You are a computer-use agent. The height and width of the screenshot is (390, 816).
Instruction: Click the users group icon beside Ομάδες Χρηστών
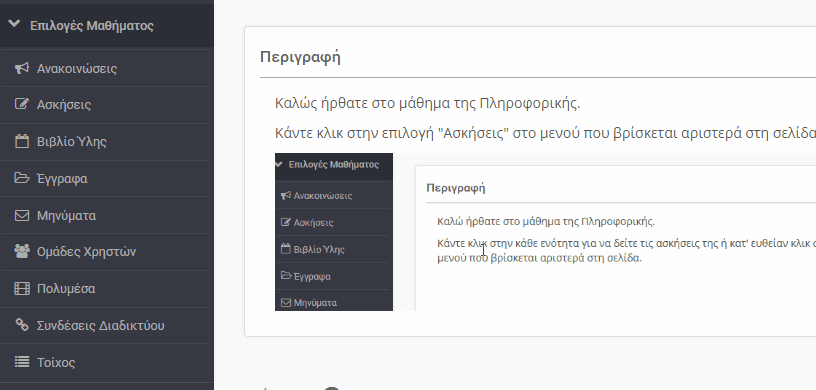click(21, 251)
